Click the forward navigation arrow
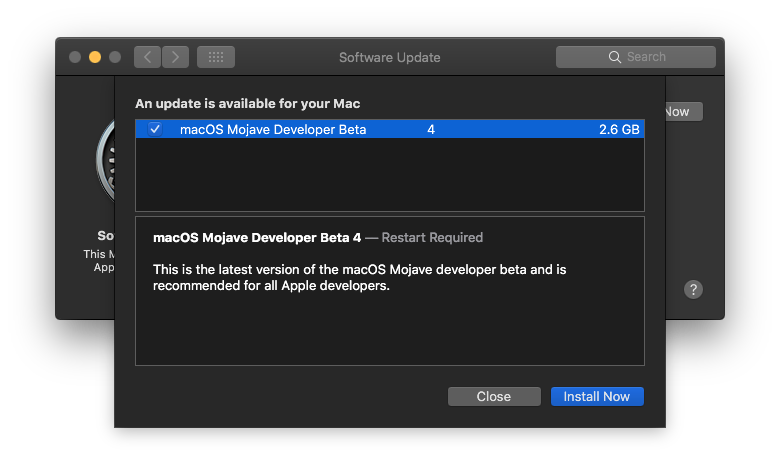 pos(175,57)
